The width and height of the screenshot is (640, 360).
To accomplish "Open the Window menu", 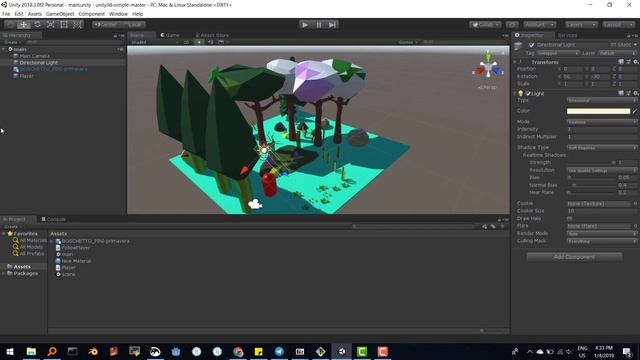I will click(x=118, y=14).
